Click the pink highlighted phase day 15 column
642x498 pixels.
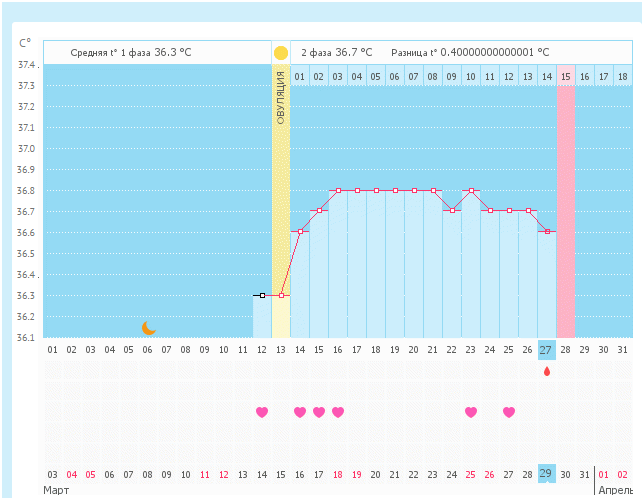[566, 200]
